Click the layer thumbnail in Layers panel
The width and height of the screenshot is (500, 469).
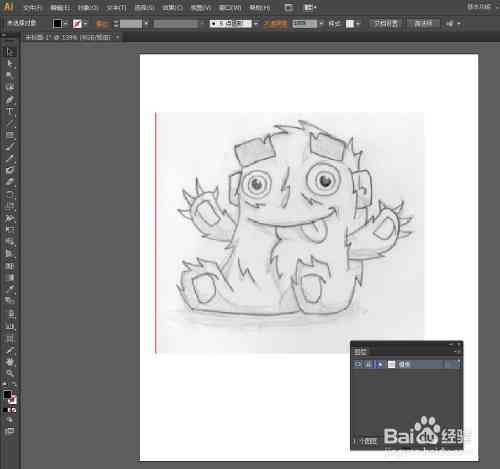coord(391,364)
